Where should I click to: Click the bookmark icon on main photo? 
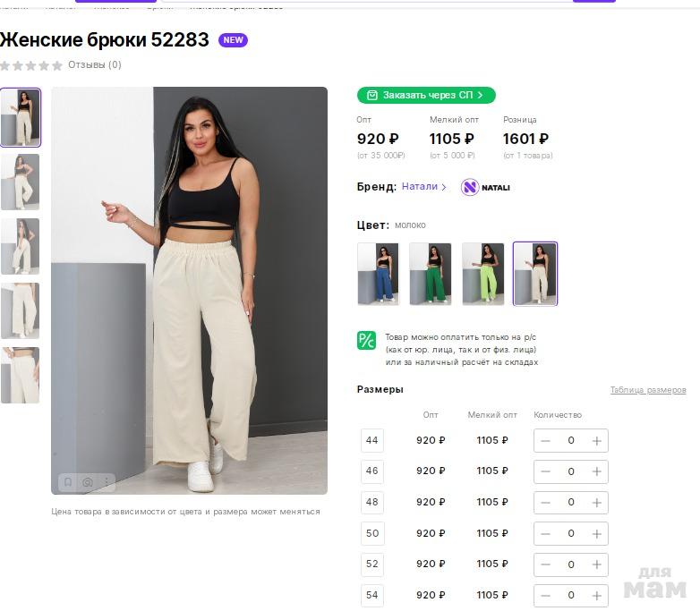pos(68,482)
